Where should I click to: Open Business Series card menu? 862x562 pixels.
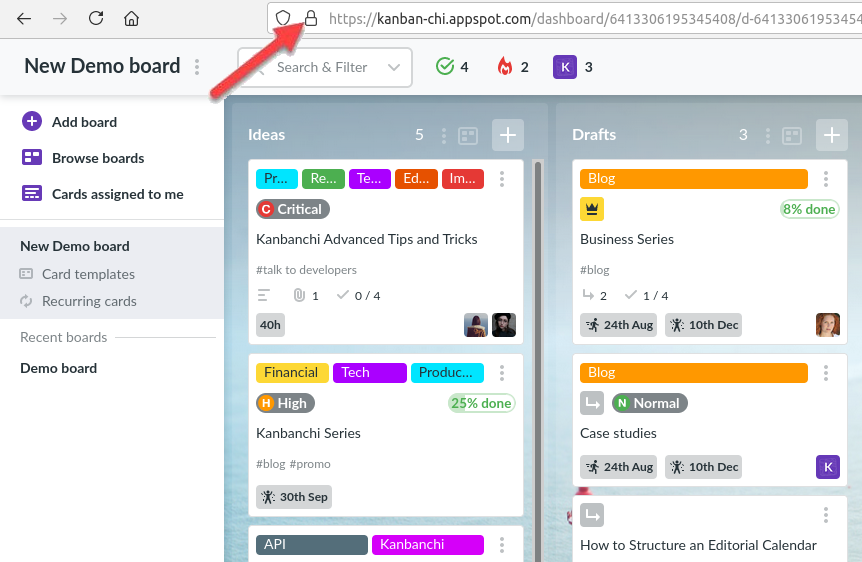(826, 179)
